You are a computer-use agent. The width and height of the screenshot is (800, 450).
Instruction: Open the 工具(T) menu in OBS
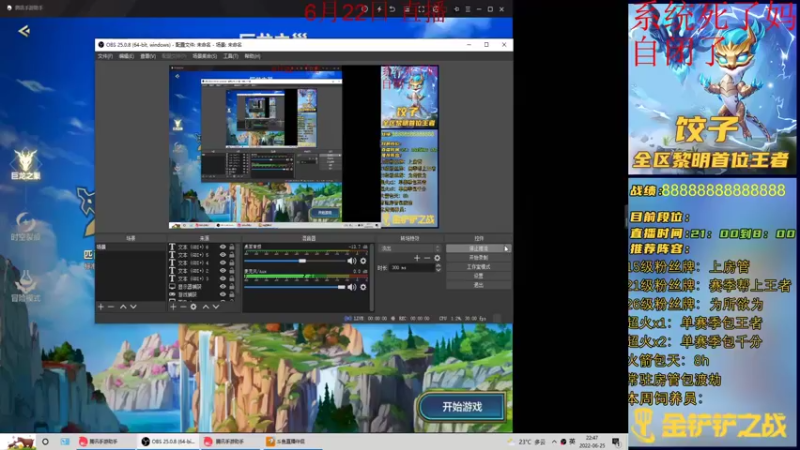click(230, 56)
